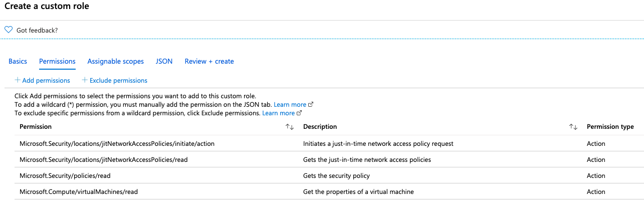This screenshot has height=209, width=644.
Task: Click the Got feedback? link
Action: click(x=37, y=30)
